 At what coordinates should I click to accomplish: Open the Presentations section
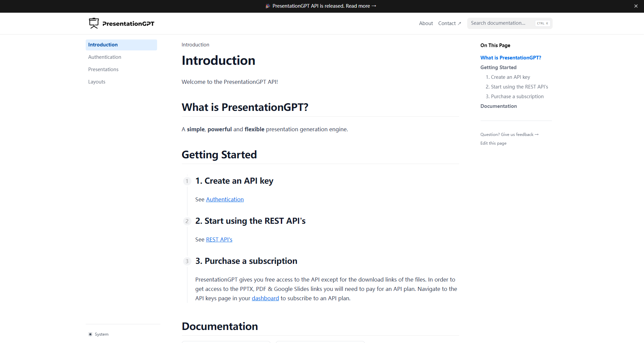tap(103, 69)
